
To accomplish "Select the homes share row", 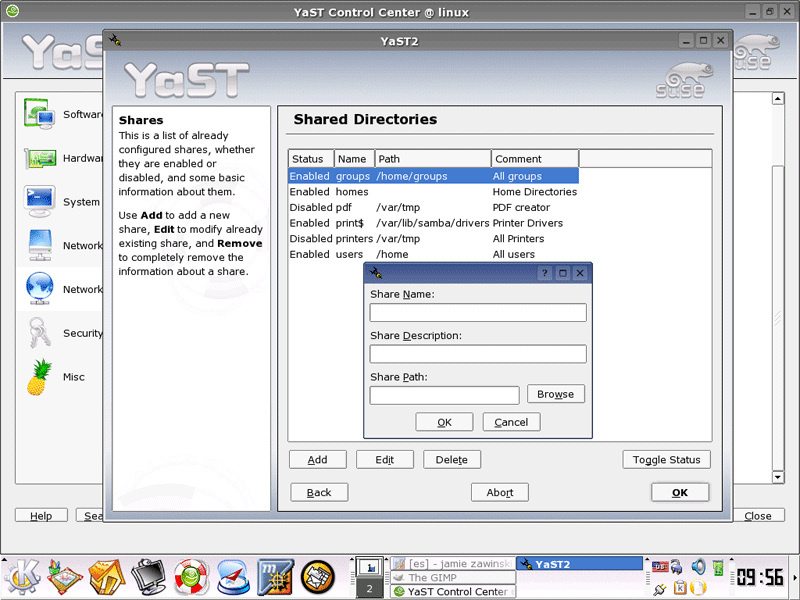I will click(434, 192).
